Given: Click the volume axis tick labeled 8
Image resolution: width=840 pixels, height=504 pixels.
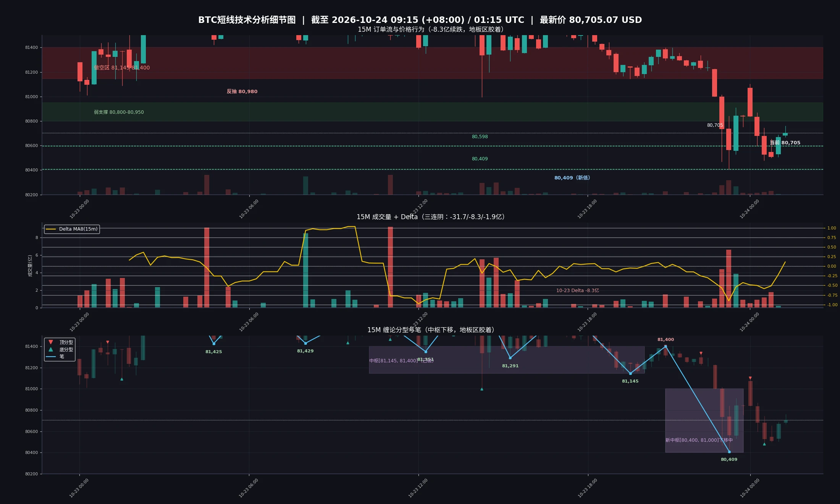Looking at the screenshot, I should pyautogui.click(x=37, y=238).
